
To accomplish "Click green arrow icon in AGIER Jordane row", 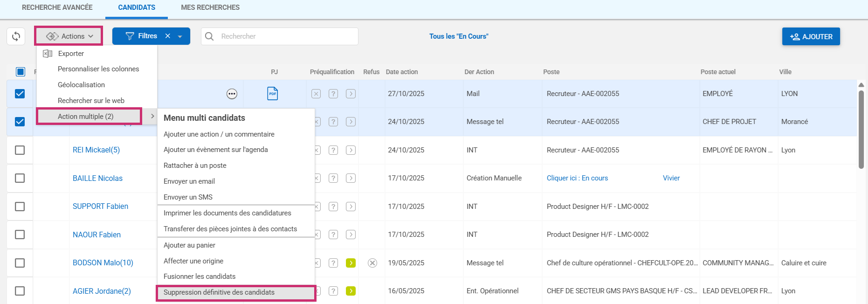I will (x=351, y=291).
